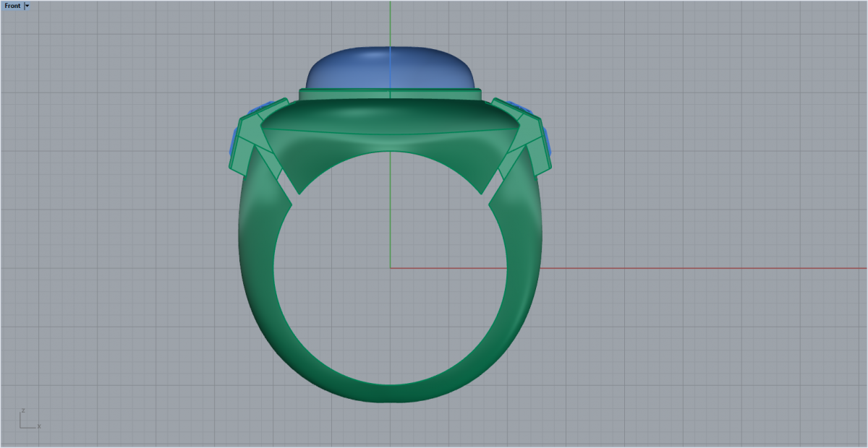Screen dimensions: 868x448
Task: Click the right triangular gap beside the ring head
Action: [x=493, y=189]
